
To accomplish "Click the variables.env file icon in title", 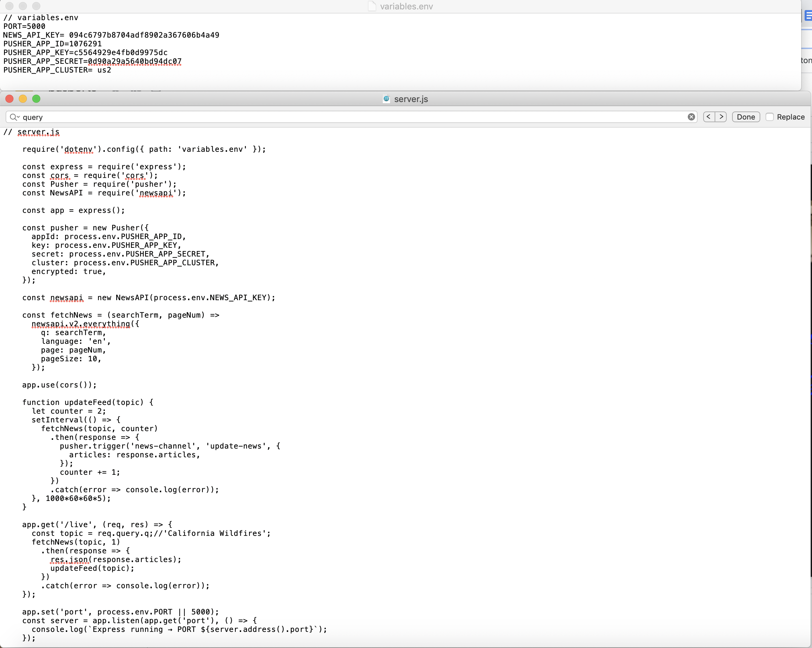I will (372, 6).
